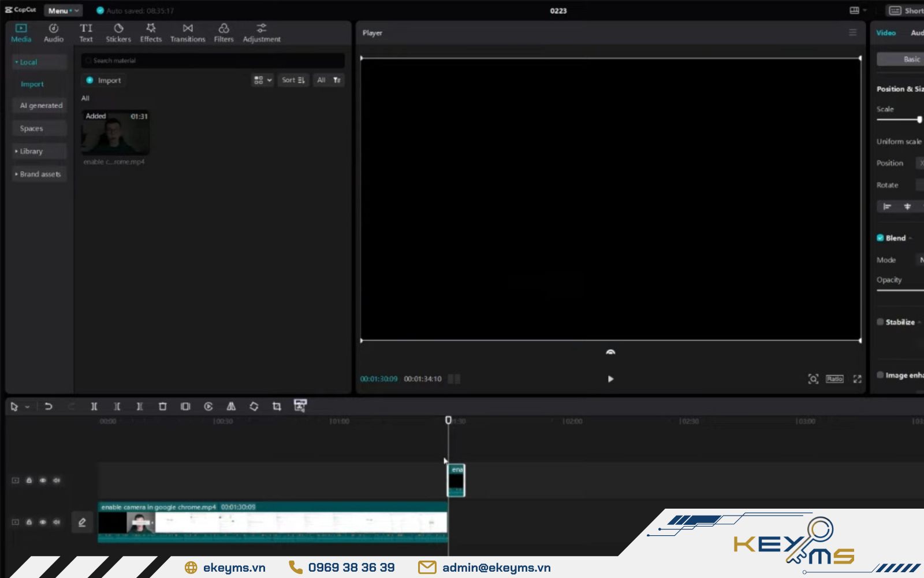The height and width of the screenshot is (578, 924).
Task: Collapse the Local section in the sidebar
Action: [27, 62]
